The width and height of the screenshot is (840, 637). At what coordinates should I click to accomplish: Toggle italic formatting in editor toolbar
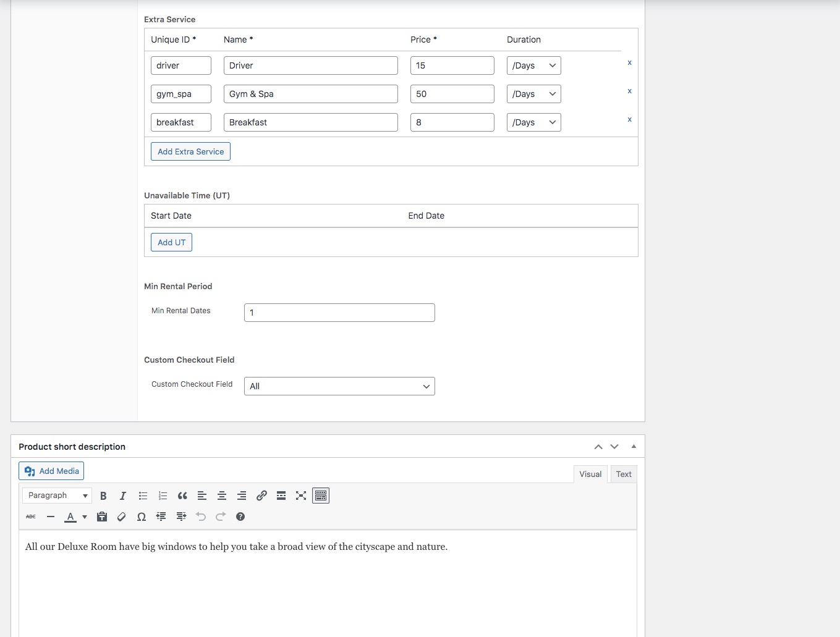tap(123, 496)
